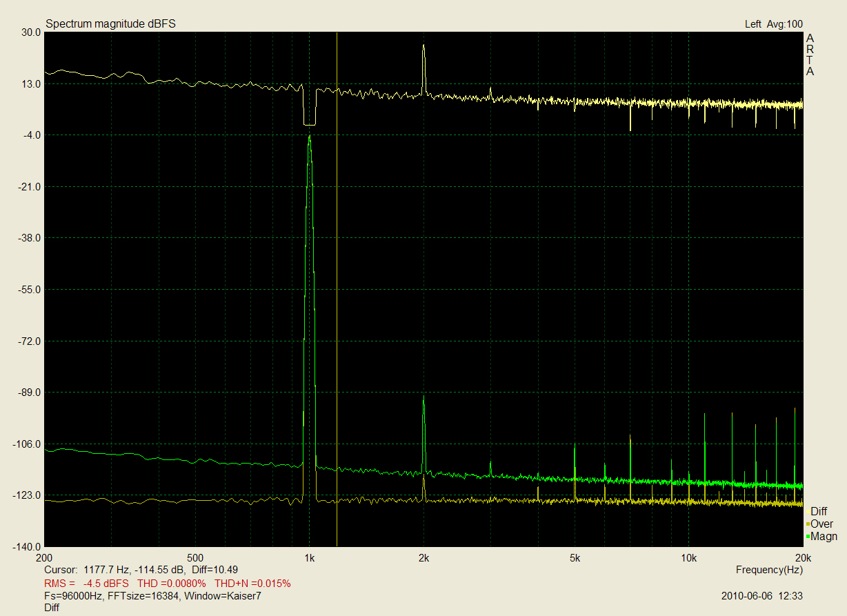Click the 'Frequency(Hz)' axis caption
This screenshot has height=616, width=847.
(770, 570)
